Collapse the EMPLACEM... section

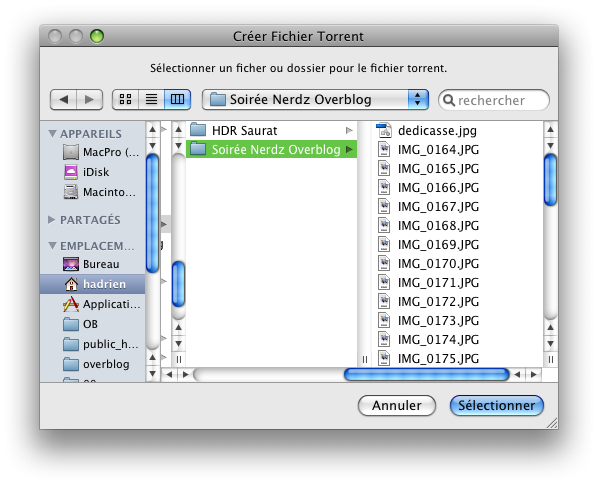52,246
